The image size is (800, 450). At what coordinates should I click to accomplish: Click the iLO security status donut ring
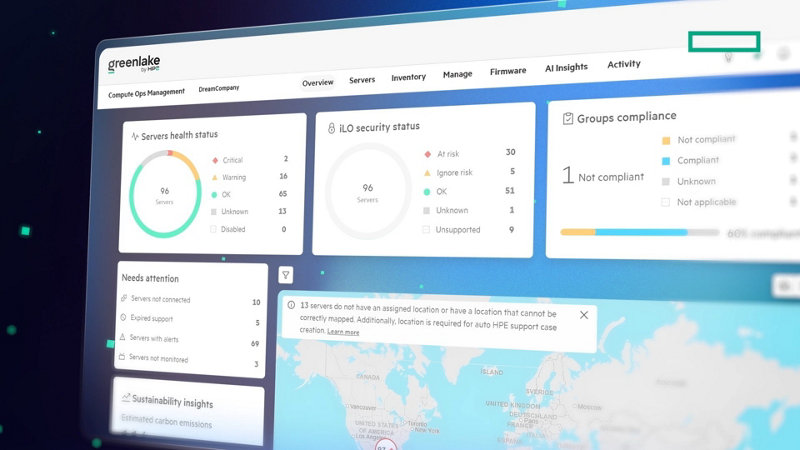368,191
